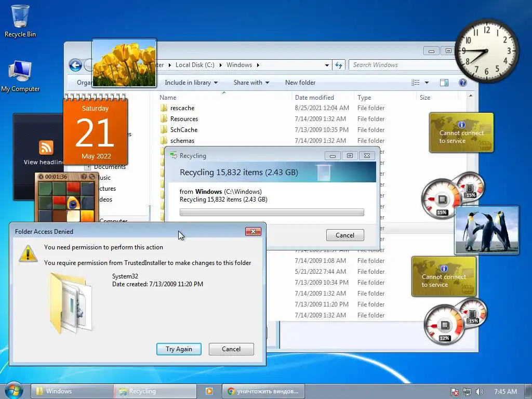Open the view options dropdown arrow

click(x=427, y=83)
